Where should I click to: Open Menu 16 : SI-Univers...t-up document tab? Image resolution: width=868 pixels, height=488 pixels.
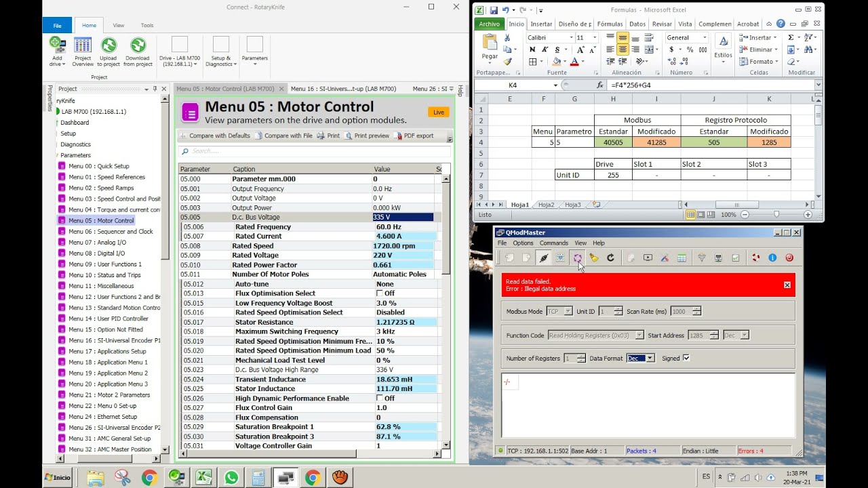pos(343,89)
